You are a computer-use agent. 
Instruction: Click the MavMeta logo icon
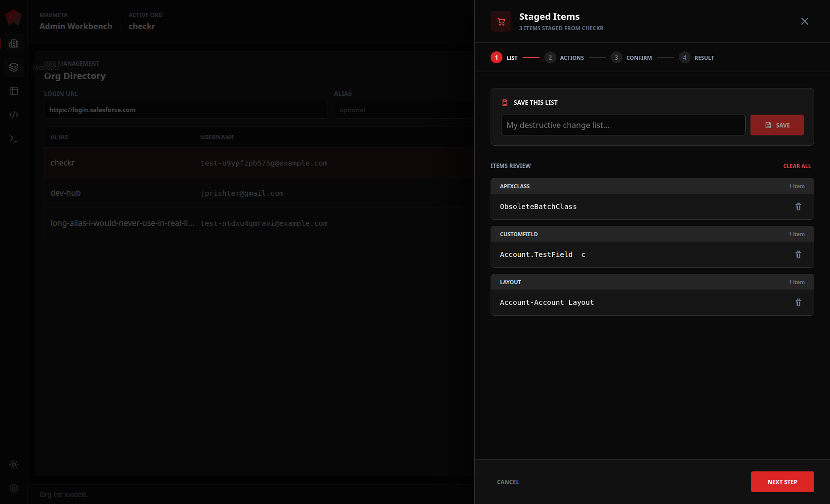[13, 18]
